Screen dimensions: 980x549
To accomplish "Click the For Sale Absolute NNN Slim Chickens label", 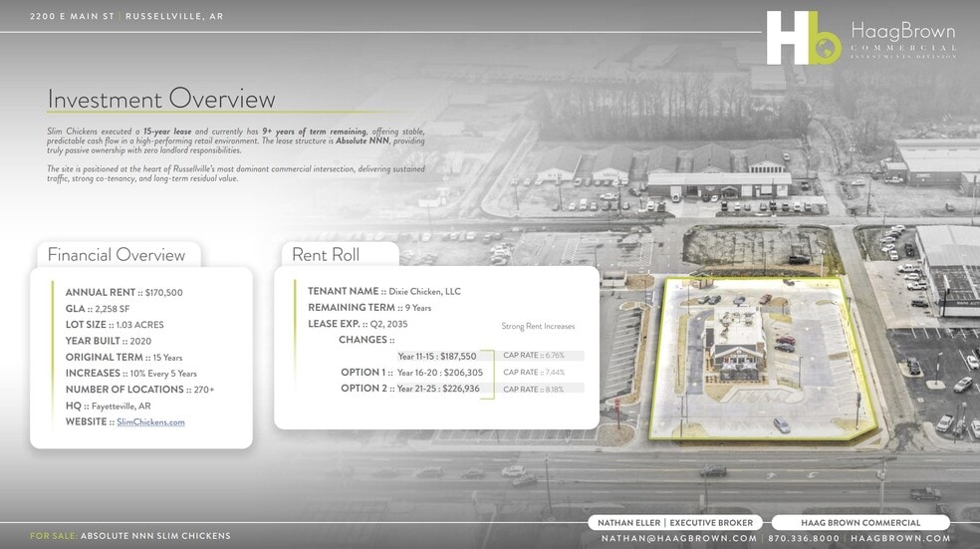I will click(x=130, y=536).
